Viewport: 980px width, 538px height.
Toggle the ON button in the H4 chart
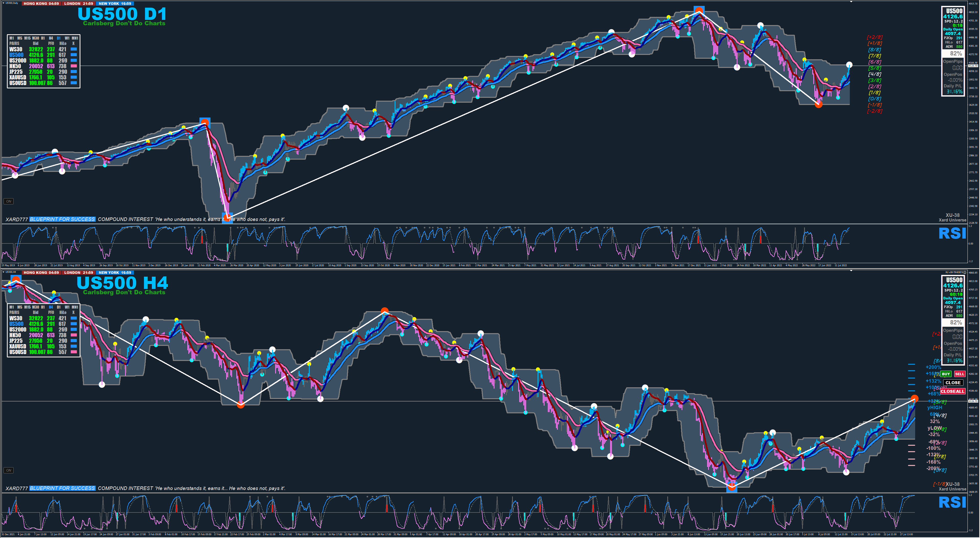click(8, 470)
